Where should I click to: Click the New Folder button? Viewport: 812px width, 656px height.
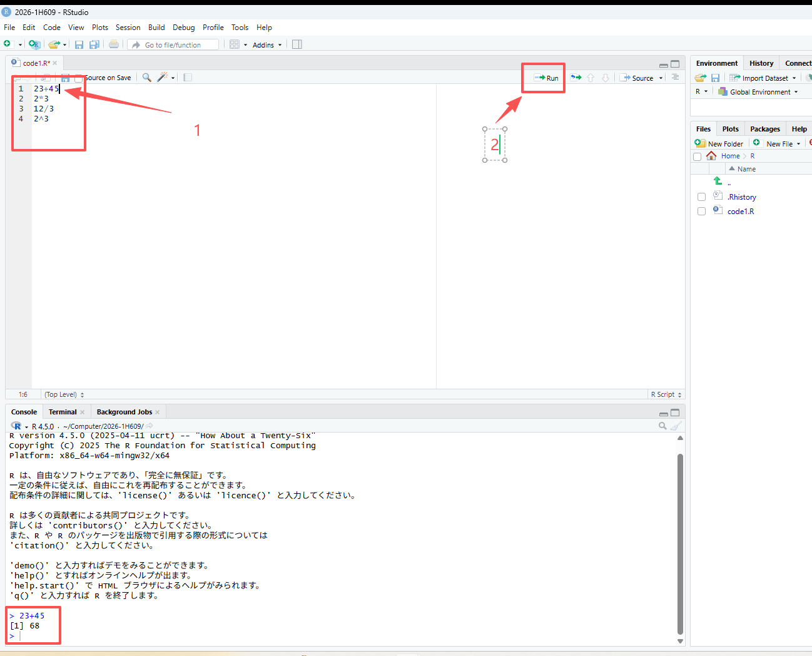719,144
